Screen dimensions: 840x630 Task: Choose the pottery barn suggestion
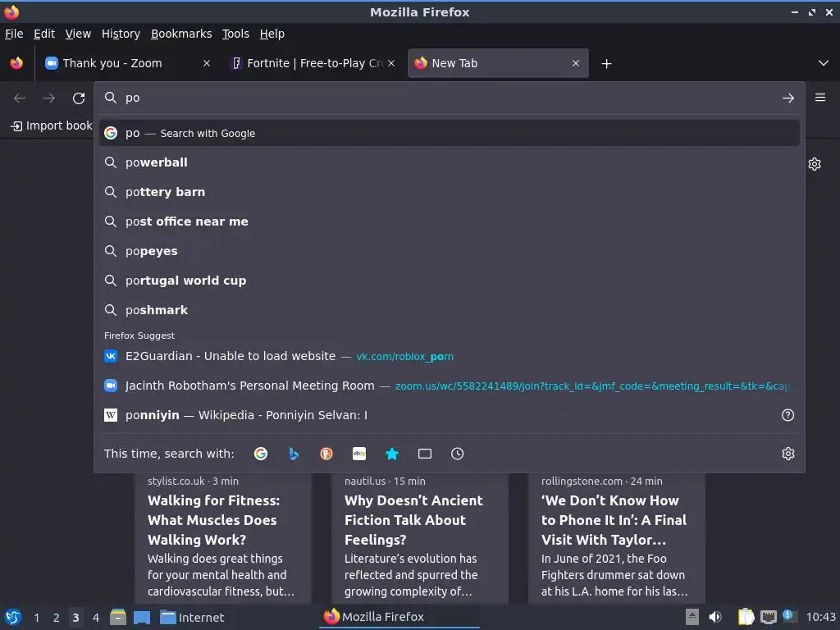450,192
